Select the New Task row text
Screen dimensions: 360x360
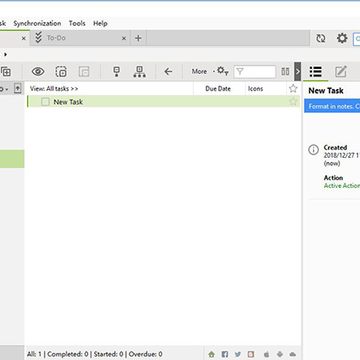tap(68, 102)
